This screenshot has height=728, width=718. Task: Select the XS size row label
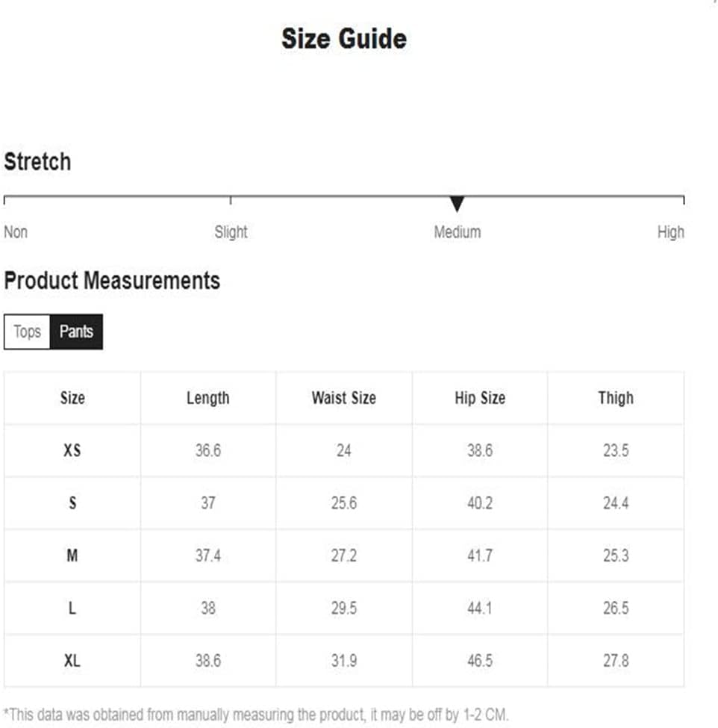pyautogui.click(x=72, y=450)
